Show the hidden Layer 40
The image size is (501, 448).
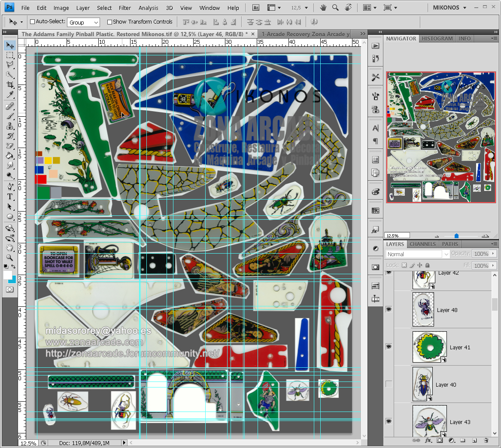click(389, 384)
